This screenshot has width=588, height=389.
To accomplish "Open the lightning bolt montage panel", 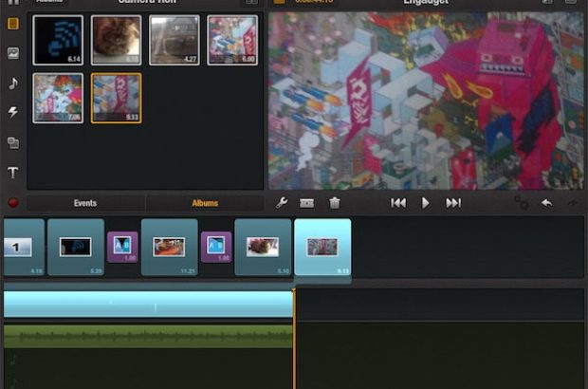I will [x=13, y=113].
